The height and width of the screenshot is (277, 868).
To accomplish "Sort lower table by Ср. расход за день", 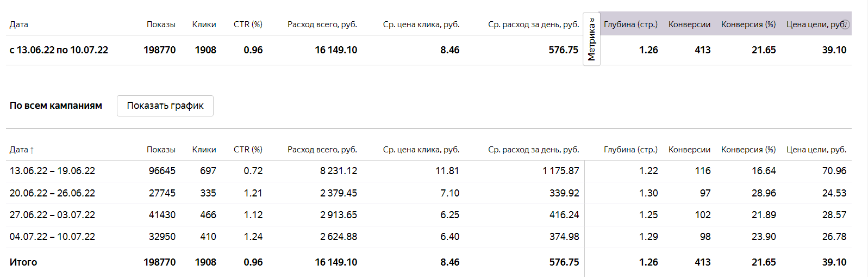I will pyautogui.click(x=533, y=150).
